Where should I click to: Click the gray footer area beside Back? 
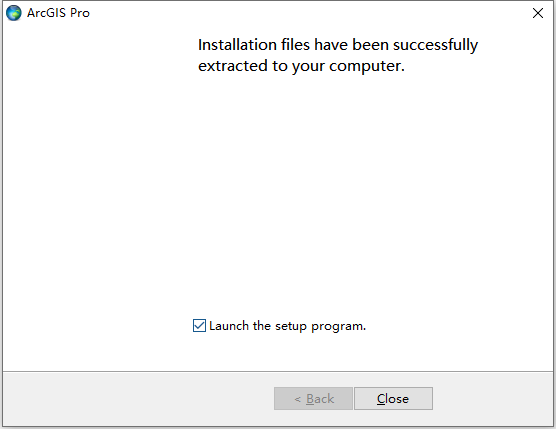[x=138, y=399]
